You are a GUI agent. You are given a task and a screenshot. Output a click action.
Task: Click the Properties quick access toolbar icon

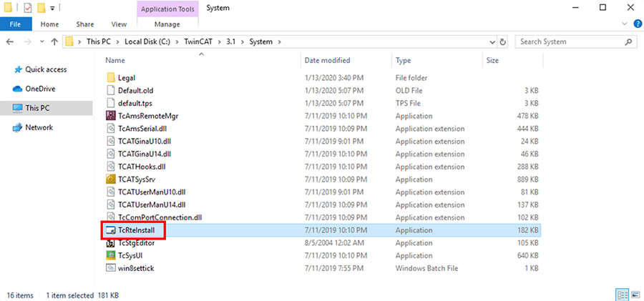pos(28,8)
